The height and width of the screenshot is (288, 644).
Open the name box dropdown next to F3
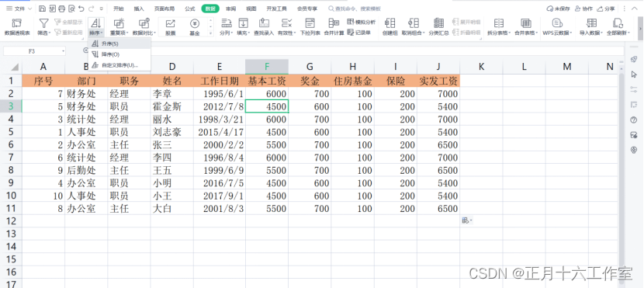pyautogui.click(x=64, y=51)
